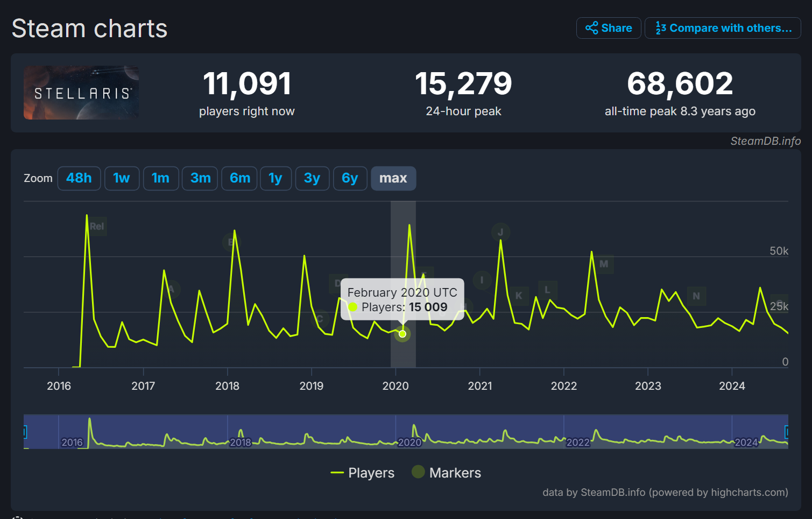Toggle the Markers series in legend
This screenshot has width=812, height=519.
point(446,473)
